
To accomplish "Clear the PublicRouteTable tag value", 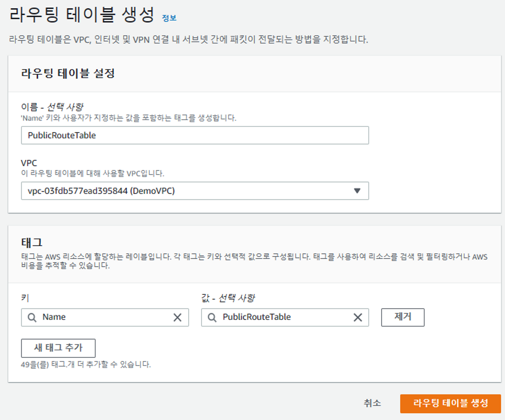I will 358,317.
